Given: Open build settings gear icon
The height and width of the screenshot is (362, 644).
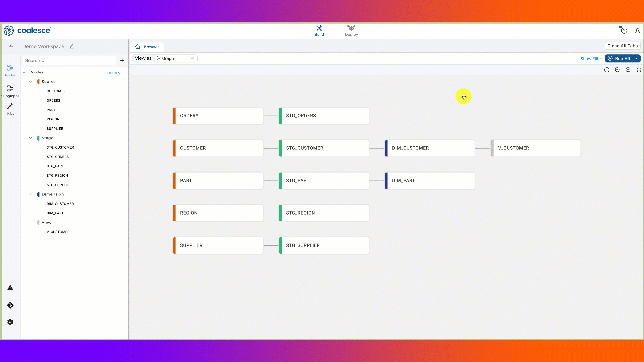Looking at the screenshot, I should 10,322.
